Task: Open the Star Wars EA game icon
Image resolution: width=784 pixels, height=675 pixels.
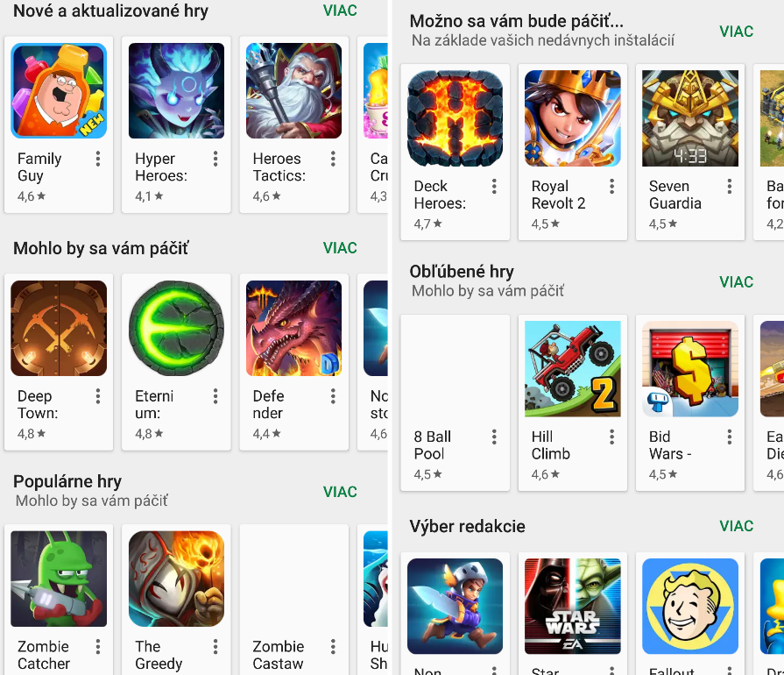Action: [573, 606]
